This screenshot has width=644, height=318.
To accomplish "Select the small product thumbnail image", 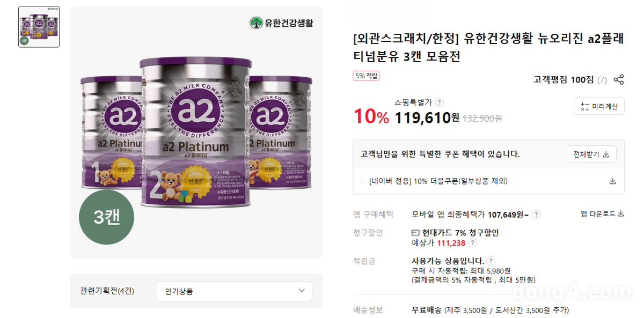I will click(39, 27).
